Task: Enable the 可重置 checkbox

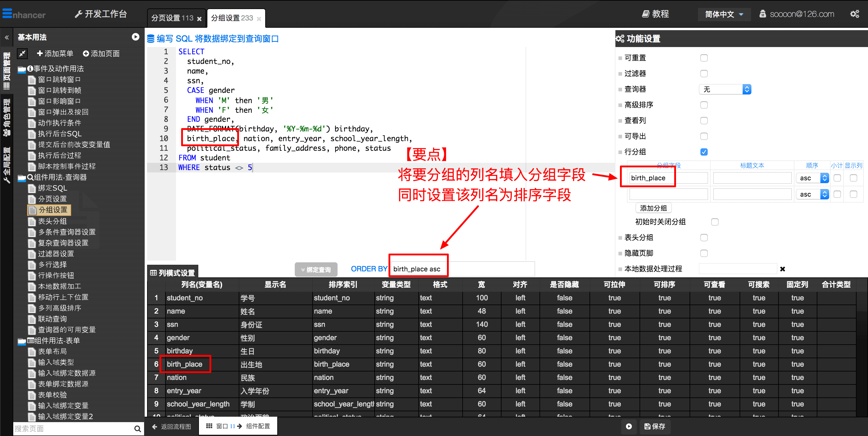Action: [x=704, y=58]
